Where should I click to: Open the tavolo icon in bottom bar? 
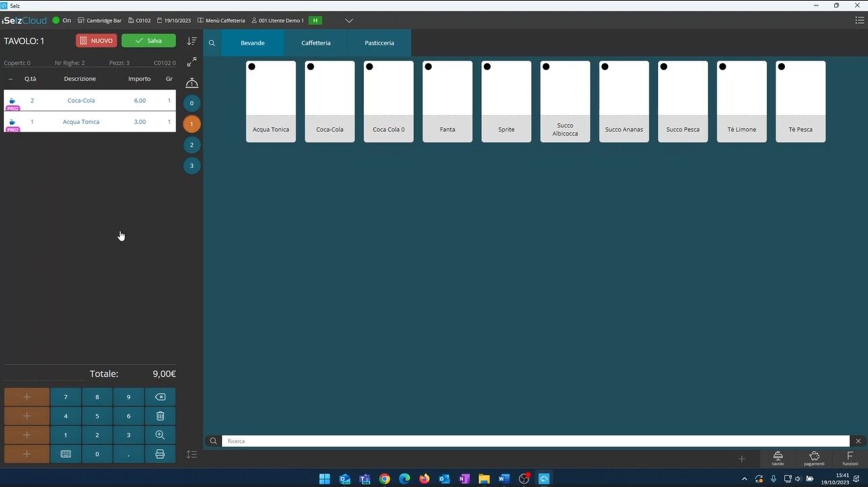[x=778, y=459]
